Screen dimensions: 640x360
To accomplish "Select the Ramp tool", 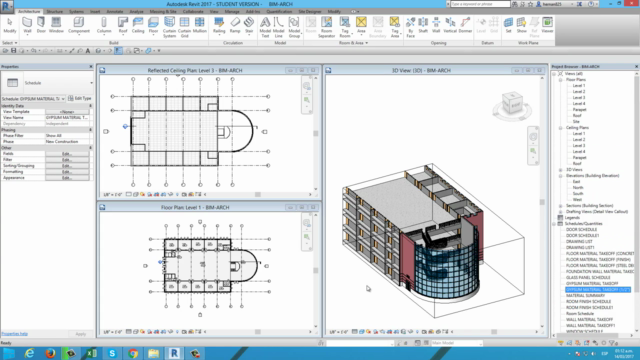I will point(235,25).
